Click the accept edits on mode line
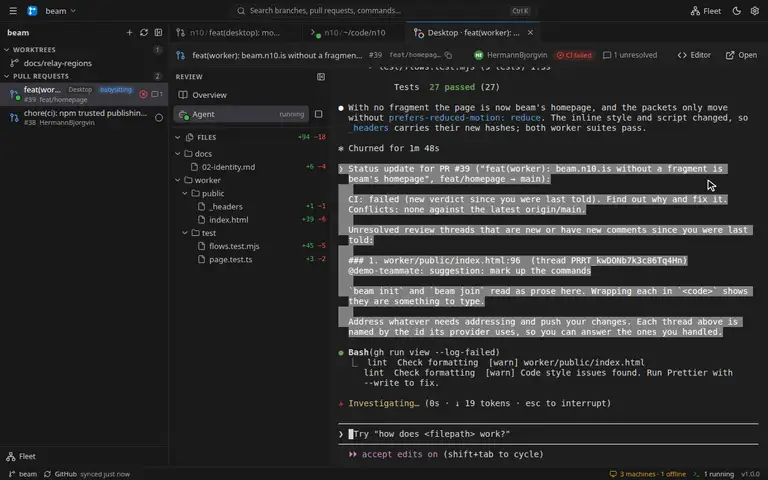 tap(446, 455)
